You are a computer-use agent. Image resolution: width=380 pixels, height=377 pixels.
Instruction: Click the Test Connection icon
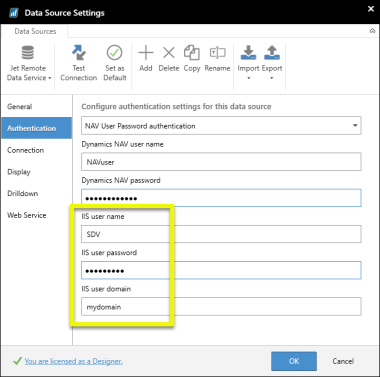(x=79, y=53)
